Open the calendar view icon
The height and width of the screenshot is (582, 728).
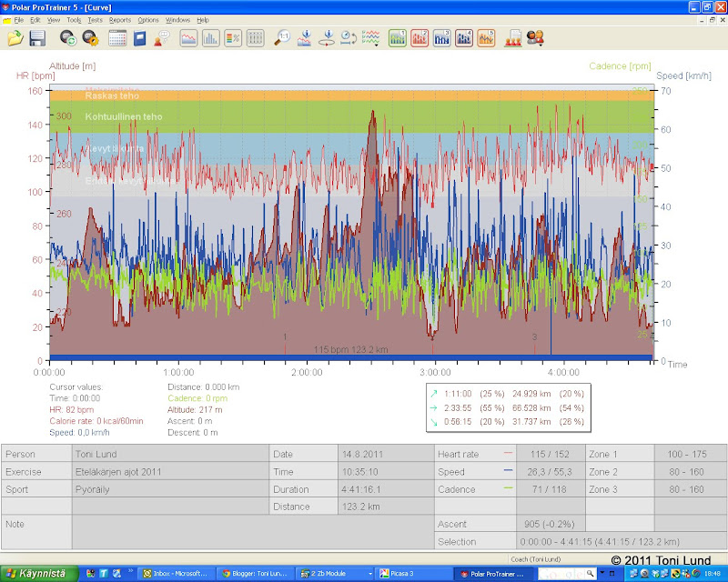pyautogui.click(x=117, y=38)
